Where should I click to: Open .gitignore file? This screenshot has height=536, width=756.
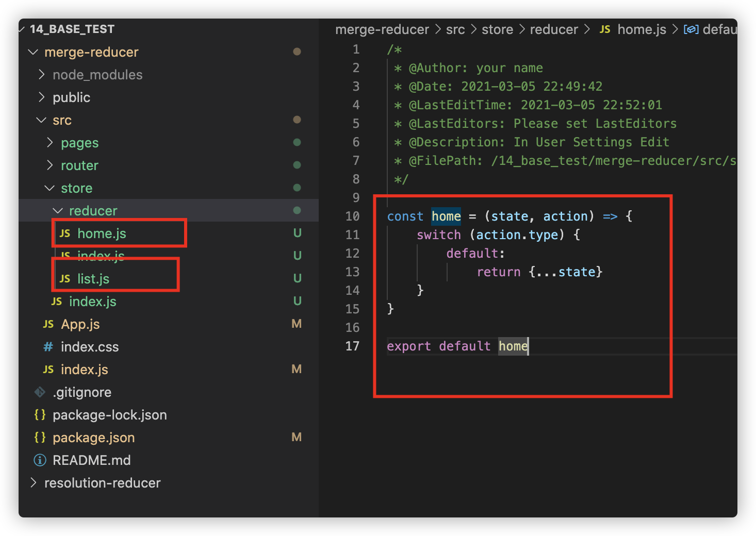click(x=82, y=392)
